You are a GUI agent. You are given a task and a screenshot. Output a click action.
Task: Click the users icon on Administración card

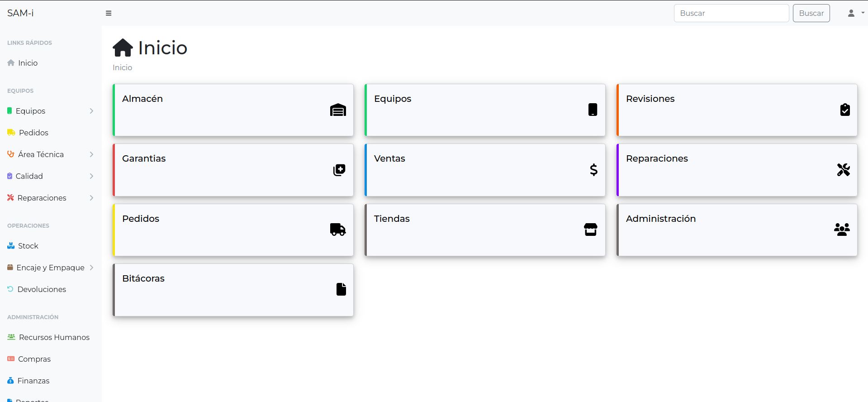coord(842,230)
